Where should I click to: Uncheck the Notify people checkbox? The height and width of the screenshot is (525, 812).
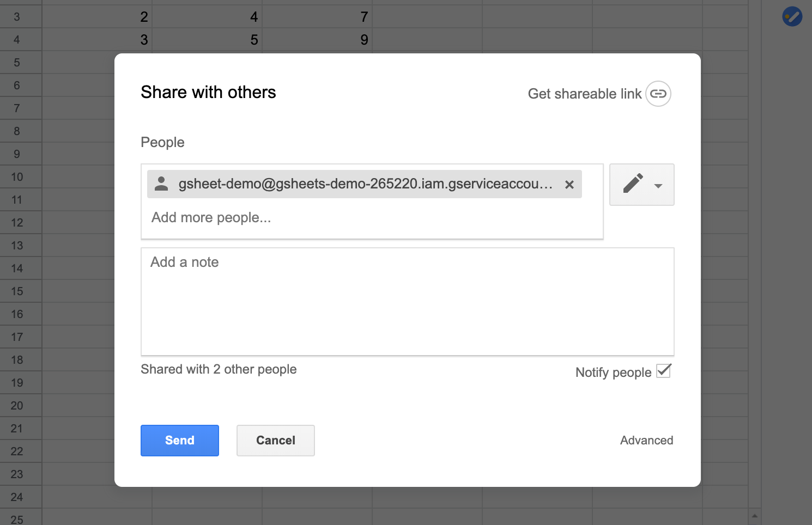coord(663,370)
